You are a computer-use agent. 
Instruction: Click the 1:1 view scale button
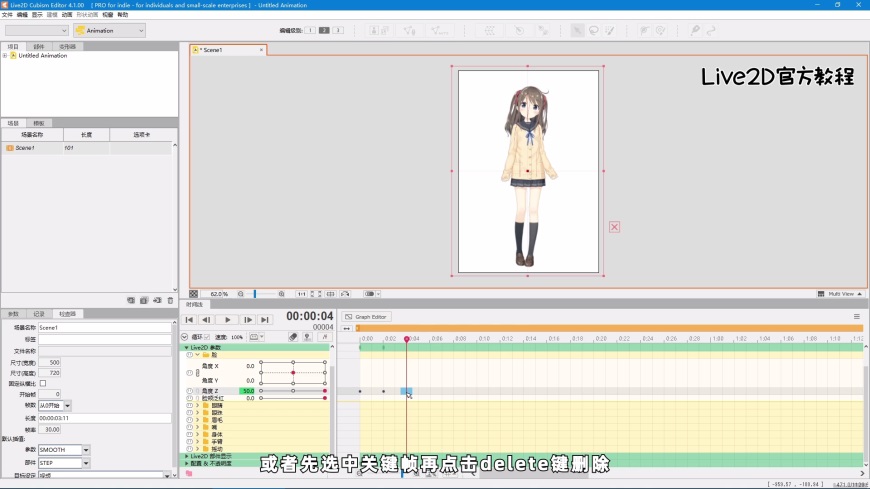(x=301, y=294)
